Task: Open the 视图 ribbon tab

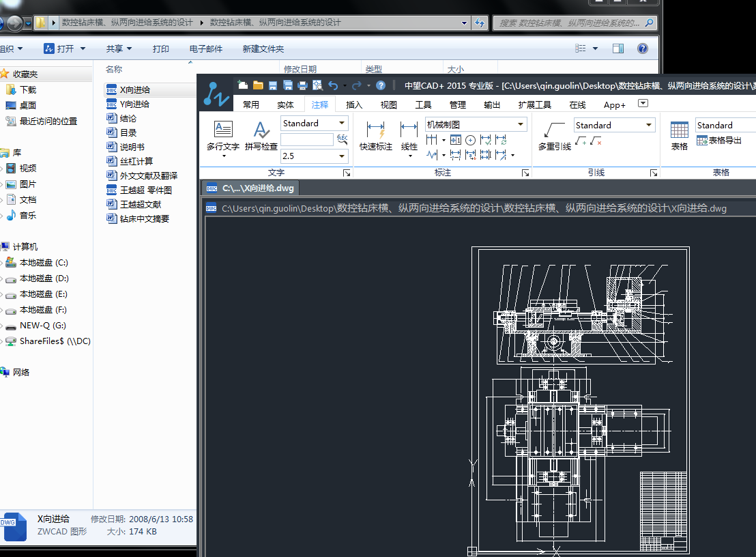Action: tap(388, 104)
